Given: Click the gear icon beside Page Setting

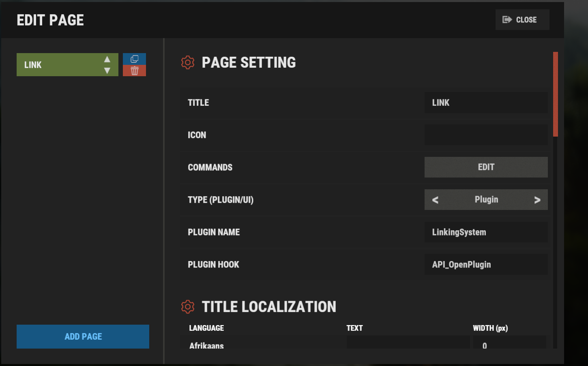Looking at the screenshot, I should click(x=188, y=62).
